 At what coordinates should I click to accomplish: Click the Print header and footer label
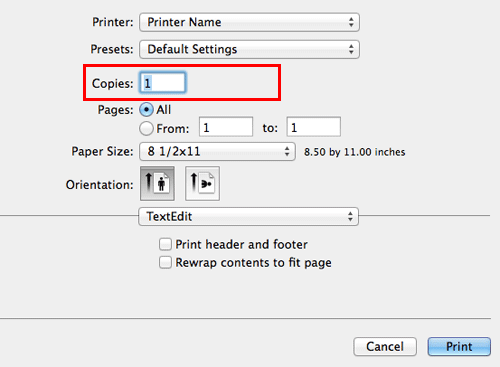(242, 245)
